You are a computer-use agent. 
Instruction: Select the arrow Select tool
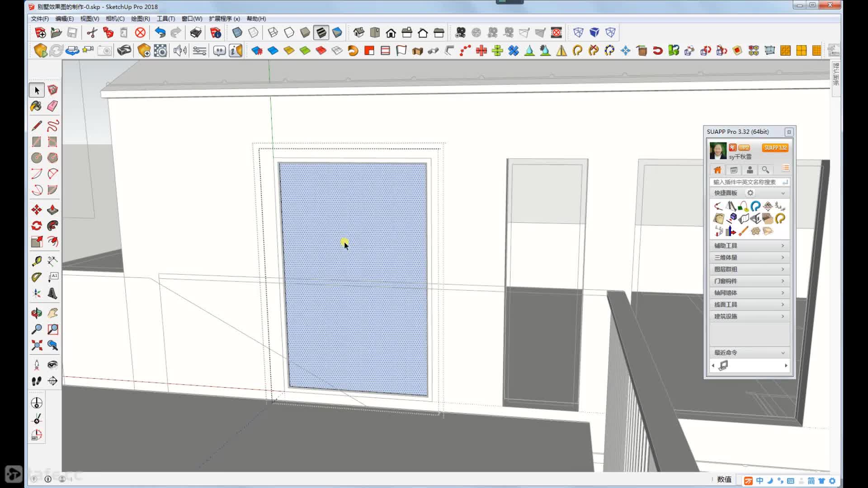(x=37, y=90)
